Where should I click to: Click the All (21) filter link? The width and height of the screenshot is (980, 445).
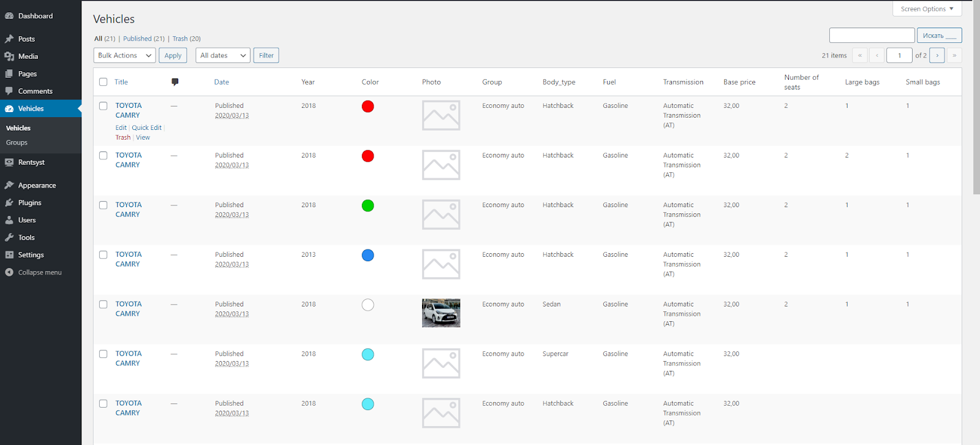pos(105,39)
